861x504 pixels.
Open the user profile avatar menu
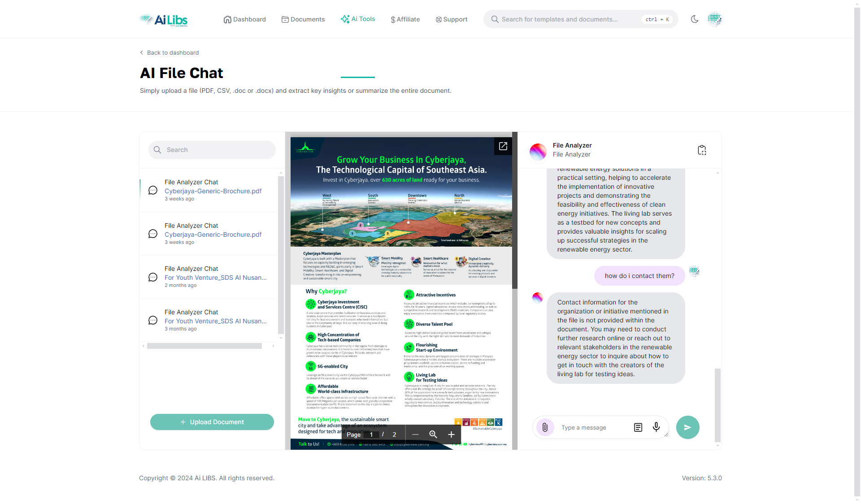[715, 19]
